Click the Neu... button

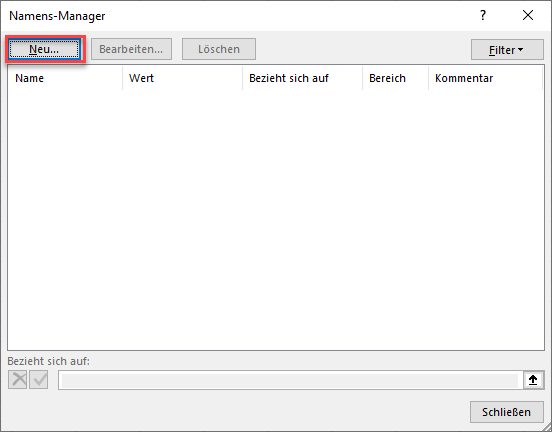44,49
